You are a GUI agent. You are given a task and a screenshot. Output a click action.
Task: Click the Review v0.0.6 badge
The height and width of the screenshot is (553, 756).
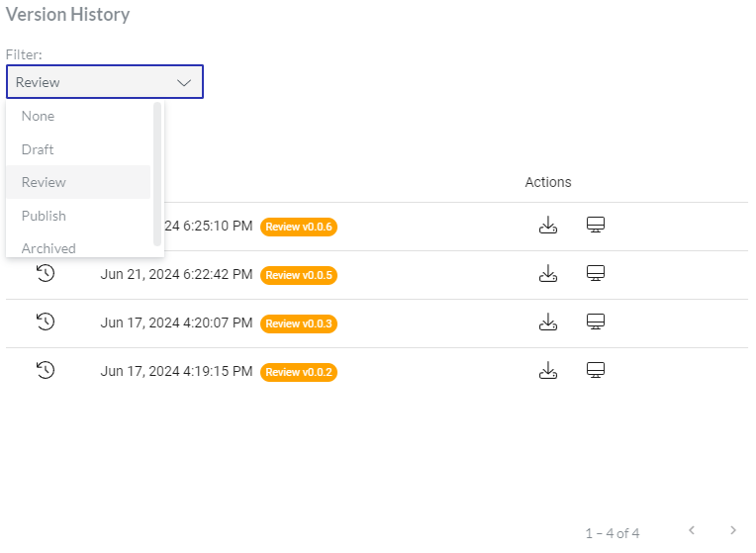[299, 227]
